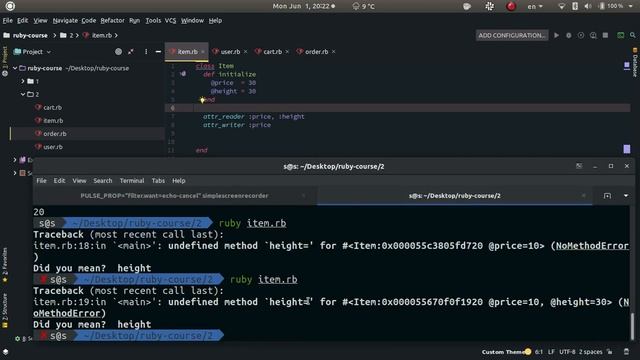The height and width of the screenshot is (360, 640).
Task: Open the volume speaker tray icon
Action: [x=588, y=6]
